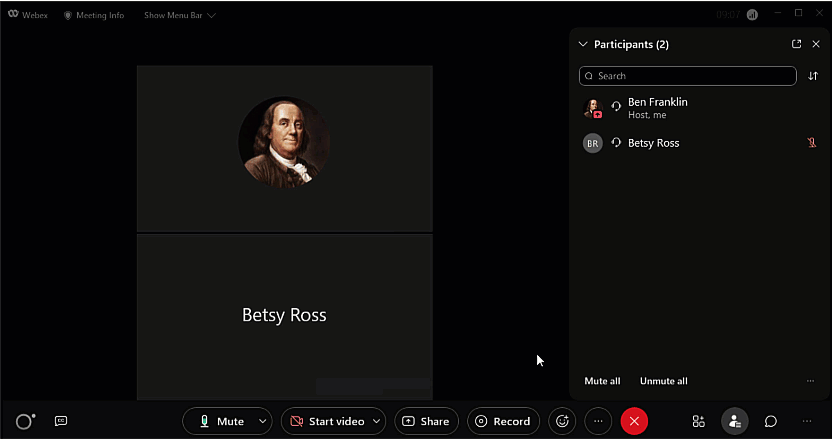832x440 pixels.
Task: Open Meeting Info
Action: tap(94, 15)
